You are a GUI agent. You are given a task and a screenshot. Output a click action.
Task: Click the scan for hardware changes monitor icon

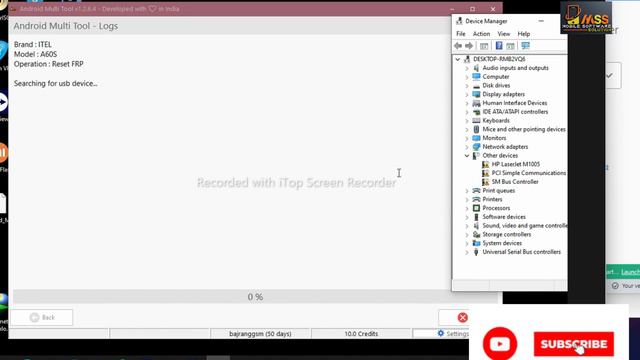(525, 46)
